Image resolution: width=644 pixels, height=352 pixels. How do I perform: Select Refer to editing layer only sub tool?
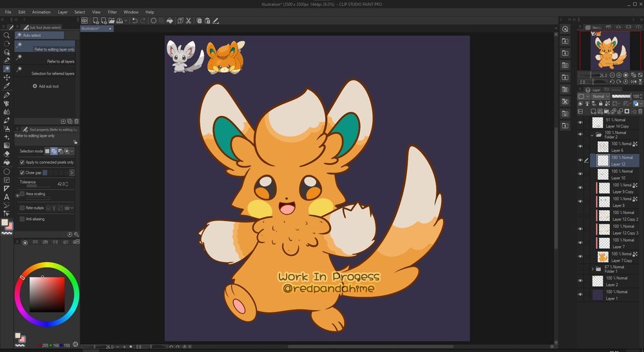click(45, 46)
